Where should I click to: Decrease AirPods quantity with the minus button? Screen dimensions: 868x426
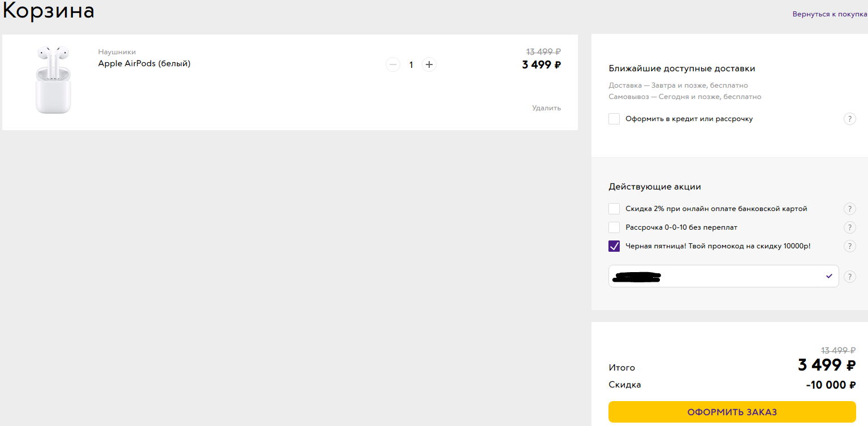[393, 64]
